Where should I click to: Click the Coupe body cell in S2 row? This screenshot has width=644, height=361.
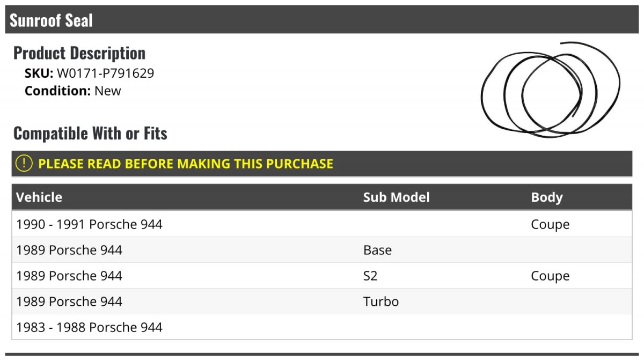[x=550, y=276]
